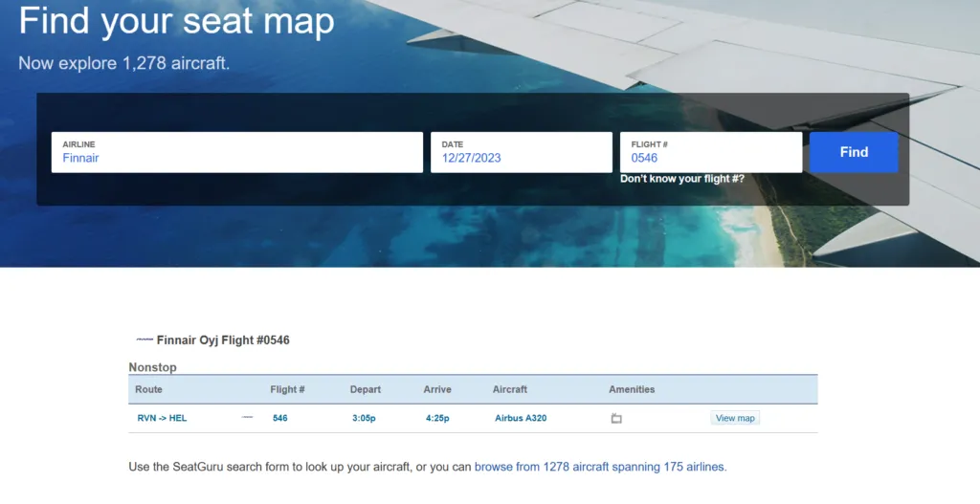Click the Arrive column header

(x=437, y=389)
